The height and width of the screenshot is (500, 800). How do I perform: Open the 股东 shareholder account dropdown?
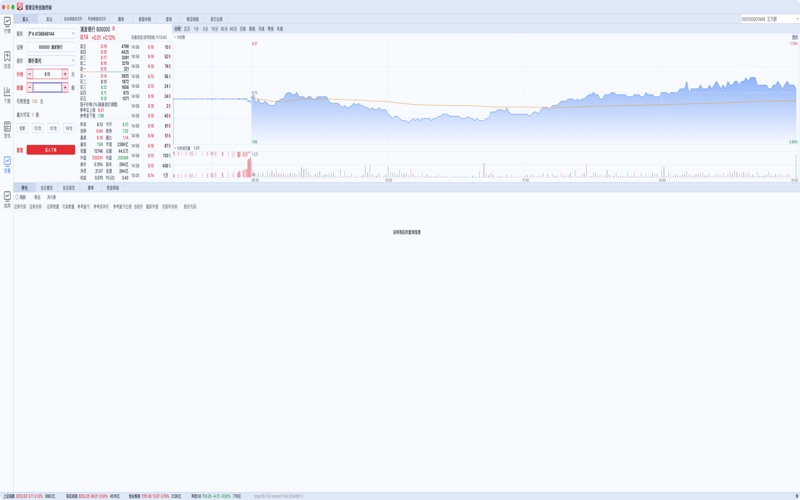coord(51,34)
